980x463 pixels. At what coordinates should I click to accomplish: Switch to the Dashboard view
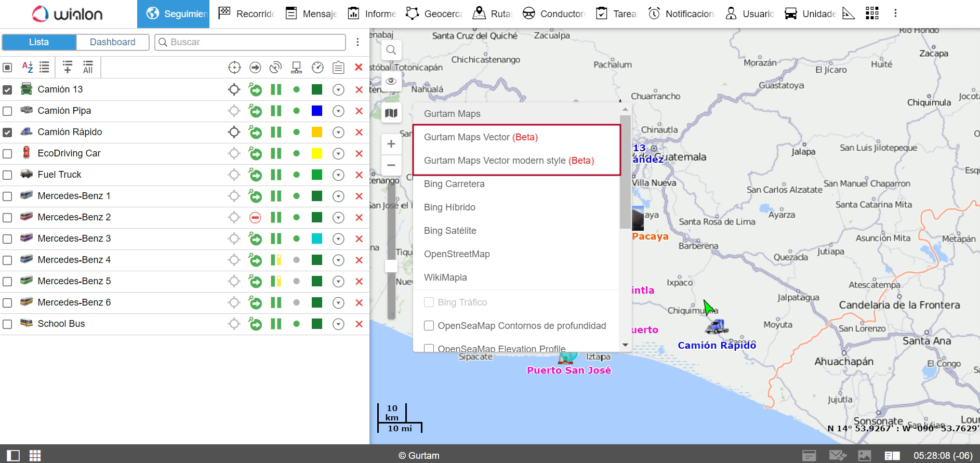click(112, 42)
